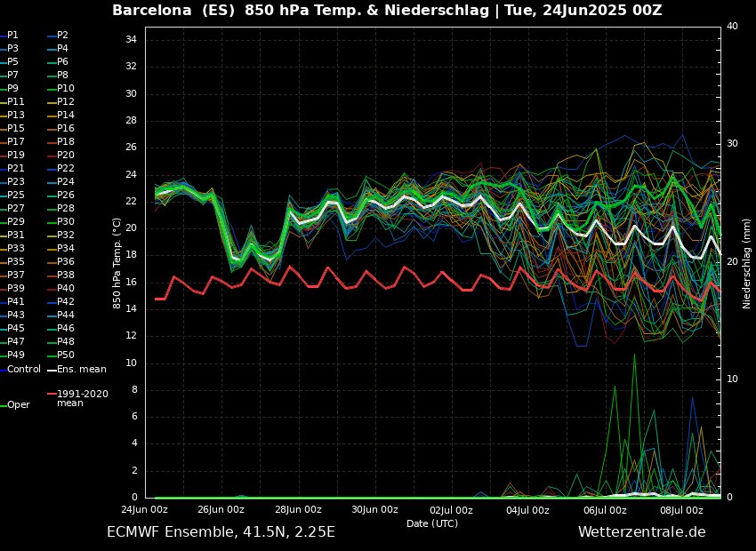756x551 pixels.
Task: Click the '28Jun 00z' date label
Action: [298, 510]
